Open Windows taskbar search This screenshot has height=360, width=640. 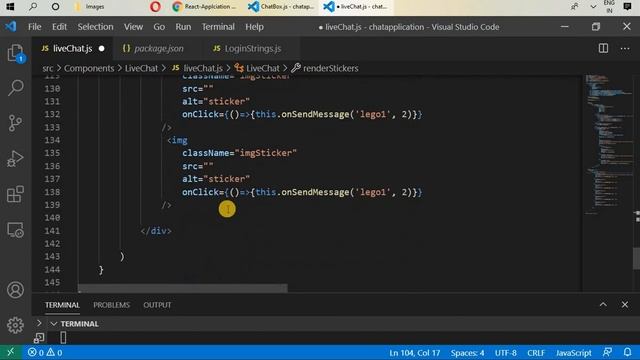pyautogui.click(x=33, y=7)
